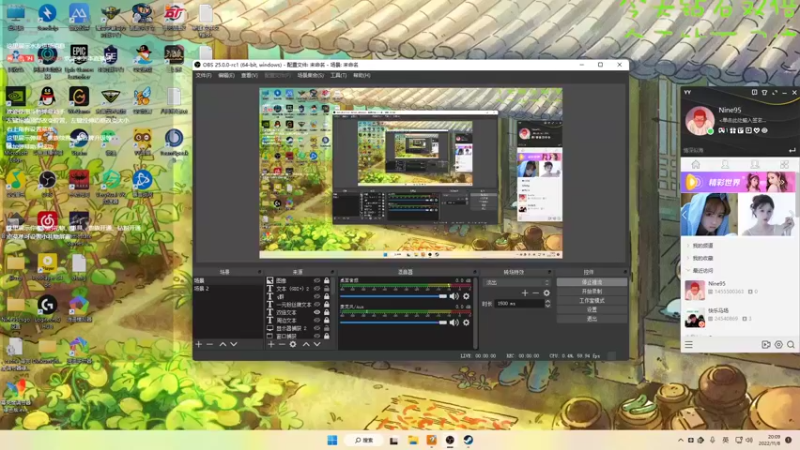This screenshot has height=450, width=800.
Task: Add a new source with the plus icon
Action: (x=271, y=344)
